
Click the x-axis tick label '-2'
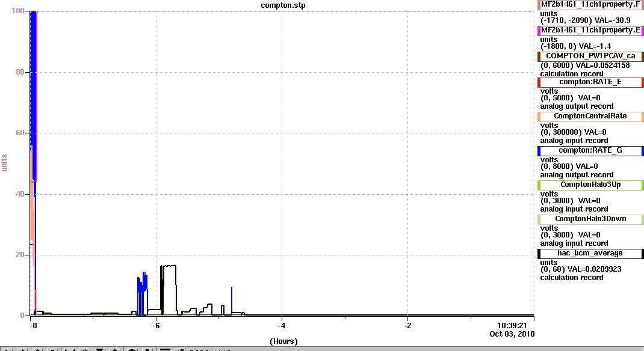click(407, 326)
